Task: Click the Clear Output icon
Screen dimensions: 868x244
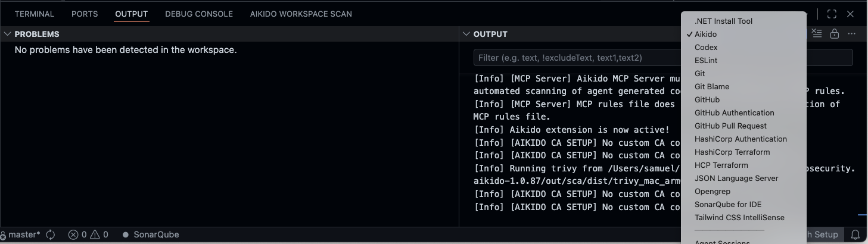Action: point(817,34)
